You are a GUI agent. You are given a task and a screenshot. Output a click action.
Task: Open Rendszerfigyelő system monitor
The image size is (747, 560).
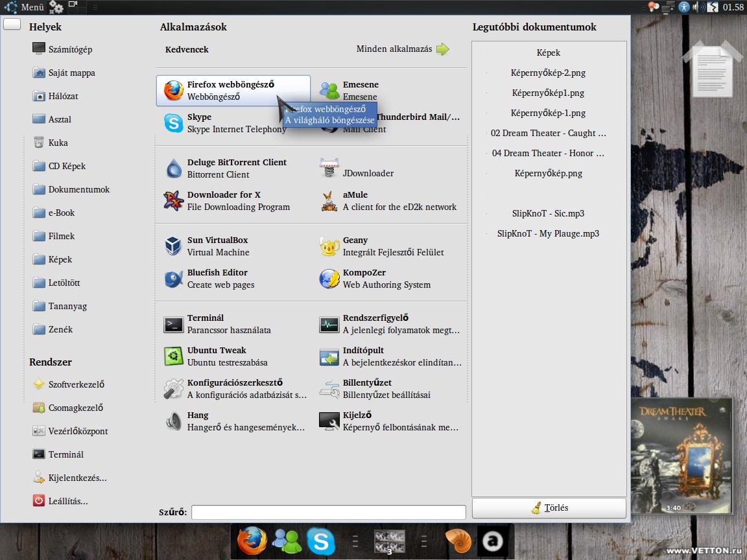[x=390, y=324]
